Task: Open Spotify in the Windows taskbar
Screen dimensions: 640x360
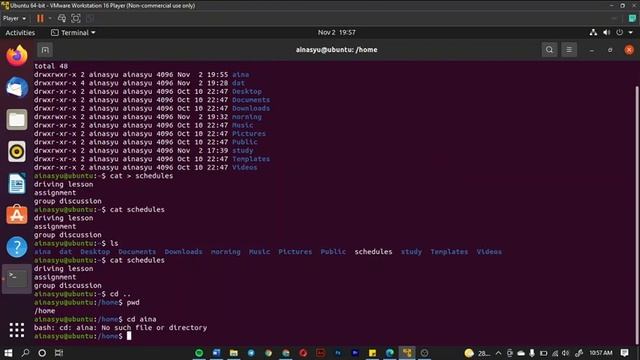Action: pos(199,353)
